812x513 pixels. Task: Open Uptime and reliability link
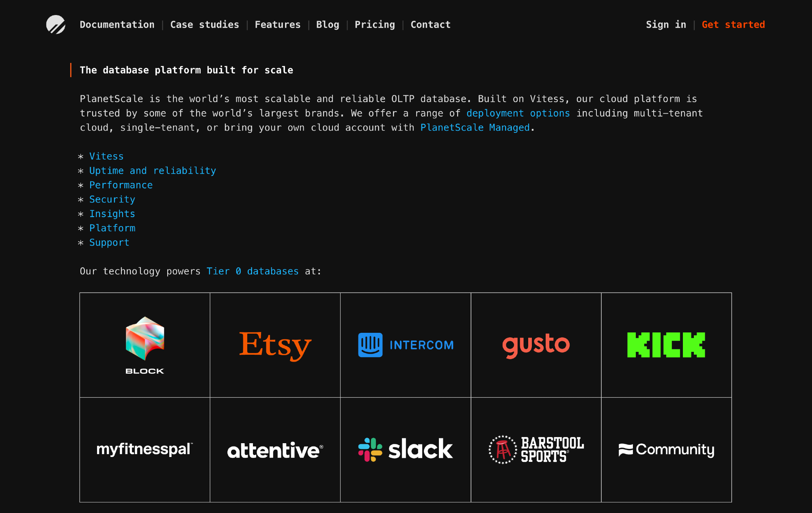[x=153, y=171]
